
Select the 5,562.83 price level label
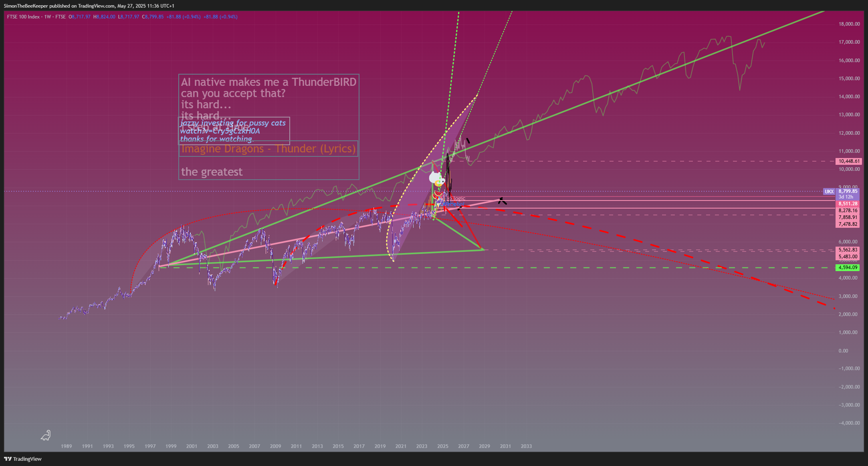[x=848, y=250]
